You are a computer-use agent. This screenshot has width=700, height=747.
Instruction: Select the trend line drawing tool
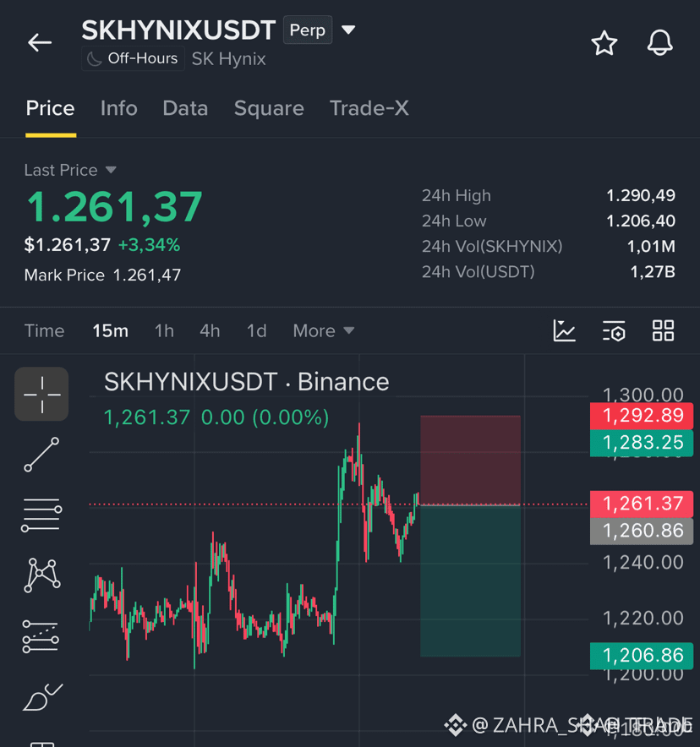pyautogui.click(x=41, y=455)
